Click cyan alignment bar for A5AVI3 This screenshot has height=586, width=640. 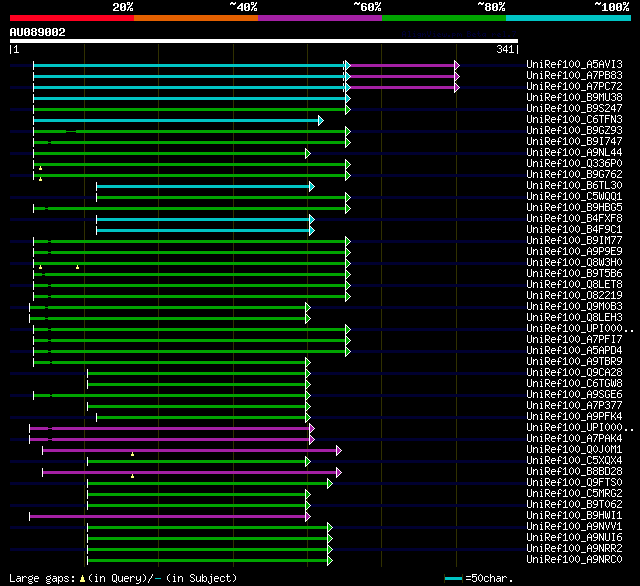(189, 65)
